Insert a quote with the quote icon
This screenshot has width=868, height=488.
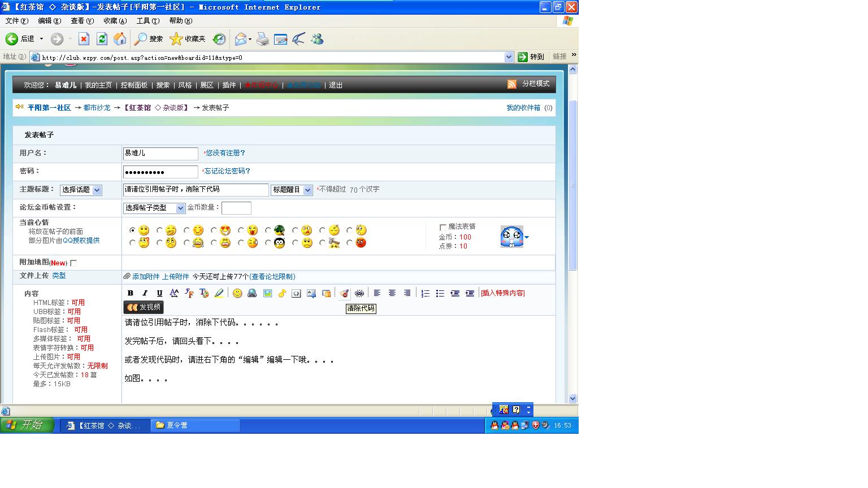(x=311, y=293)
